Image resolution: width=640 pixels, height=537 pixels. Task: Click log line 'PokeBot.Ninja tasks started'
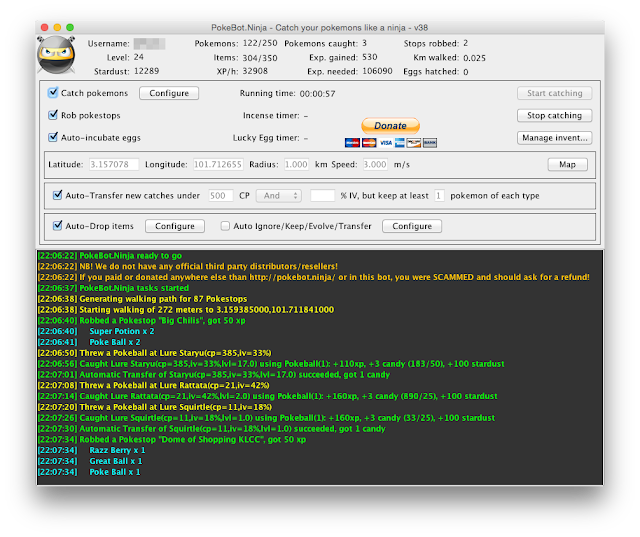[x=113, y=288]
